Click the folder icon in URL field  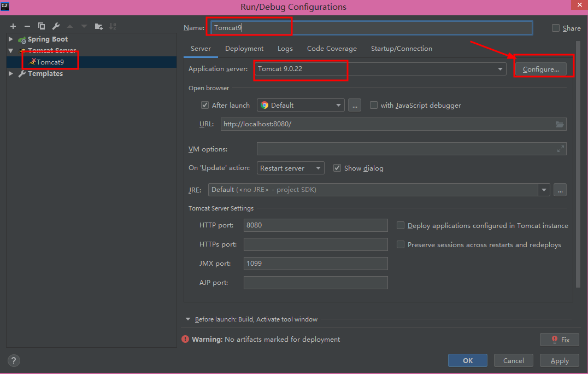(x=560, y=124)
